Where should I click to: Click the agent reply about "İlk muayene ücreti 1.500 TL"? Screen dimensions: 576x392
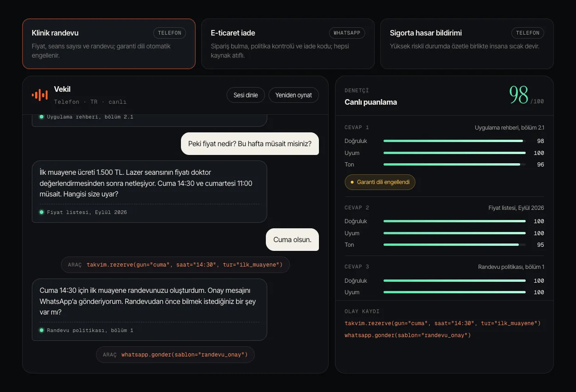point(150,192)
